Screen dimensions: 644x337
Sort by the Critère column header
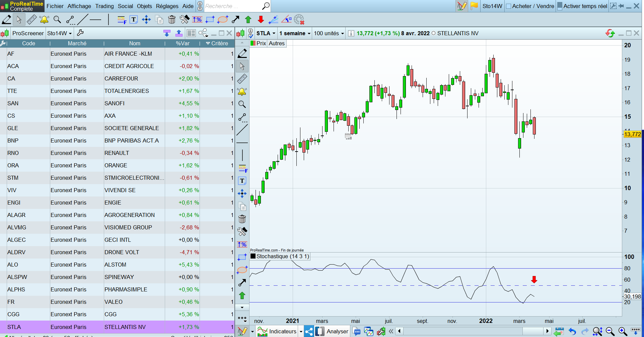217,43
